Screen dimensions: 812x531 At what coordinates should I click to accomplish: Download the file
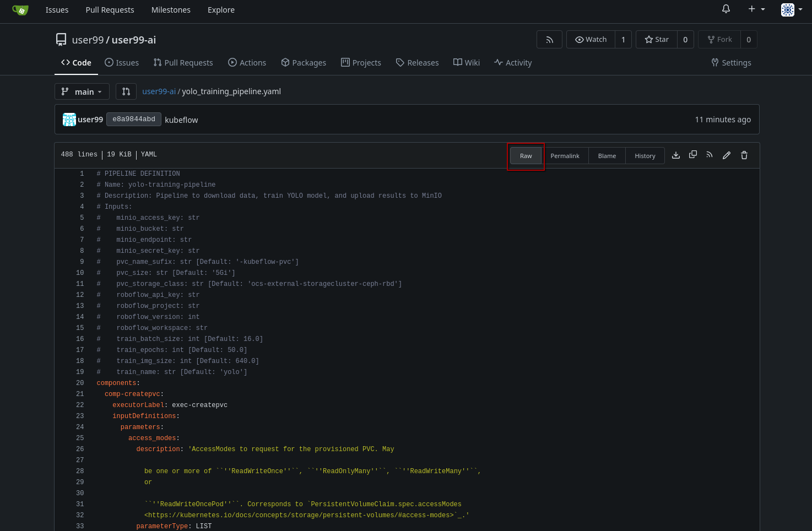click(676, 155)
